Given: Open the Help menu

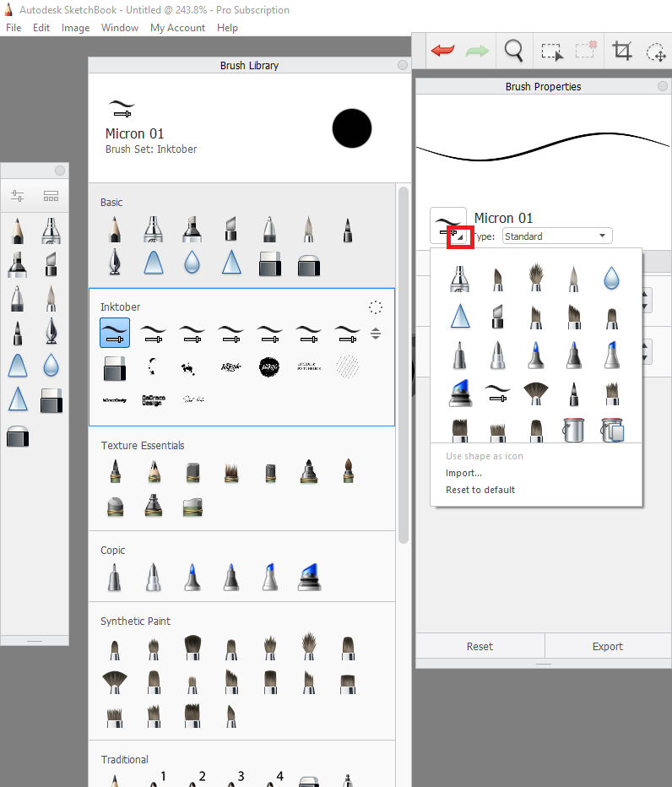Looking at the screenshot, I should (227, 28).
